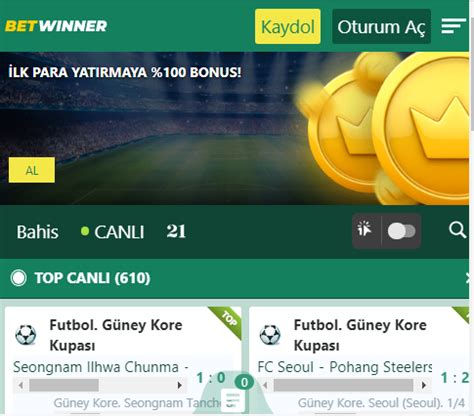
Task: Click the bet slip counter badge showing 0
Action: [x=244, y=382]
